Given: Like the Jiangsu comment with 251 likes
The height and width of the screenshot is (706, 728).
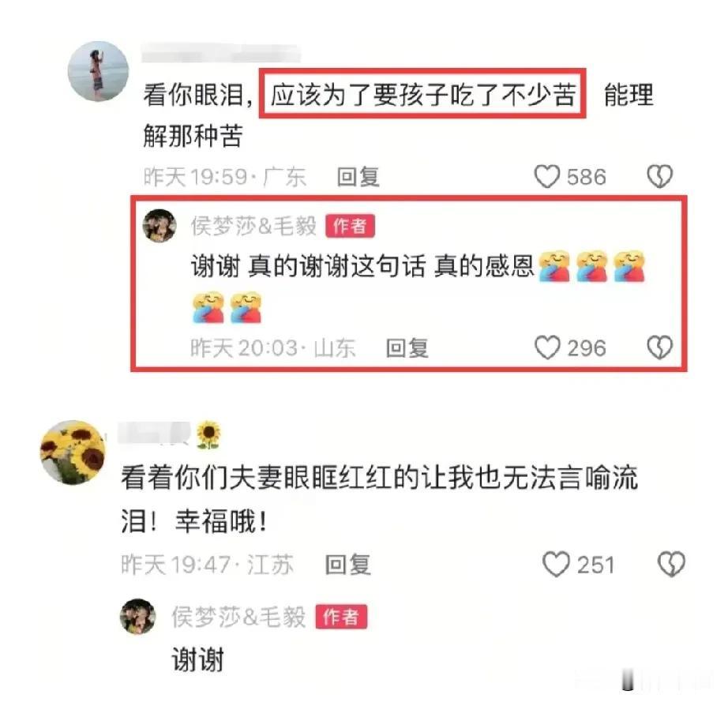Looking at the screenshot, I should pos(556,565).
